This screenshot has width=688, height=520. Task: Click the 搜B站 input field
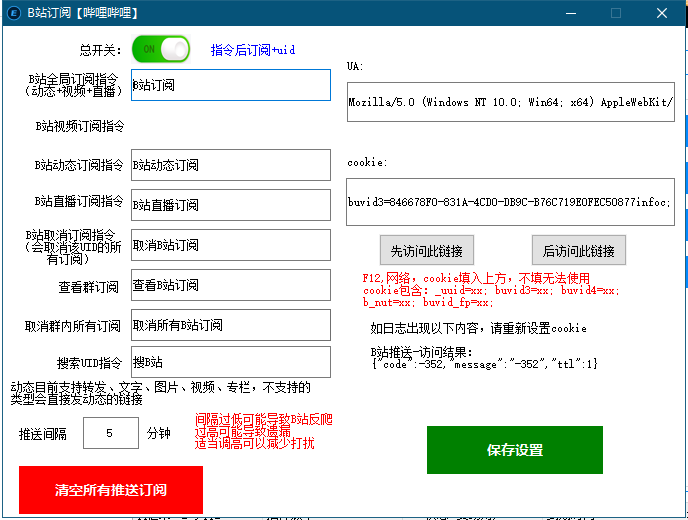(x=231, y=362)
